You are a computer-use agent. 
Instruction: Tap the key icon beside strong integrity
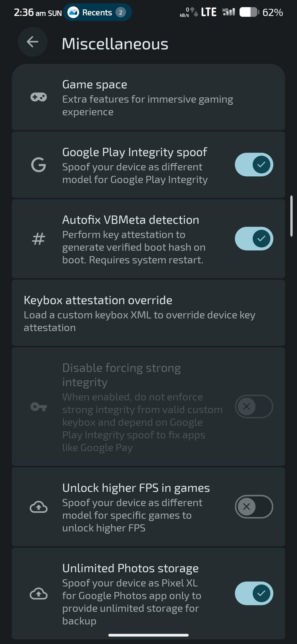pyautogui.click(x=38, y=406)
